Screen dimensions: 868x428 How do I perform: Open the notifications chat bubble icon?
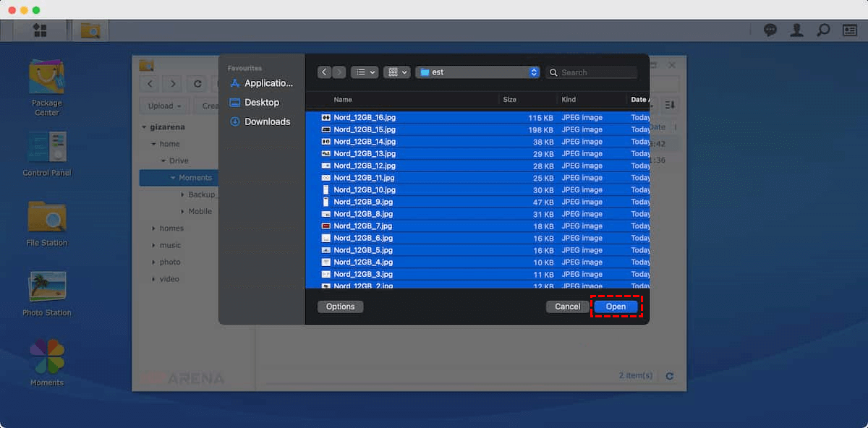[770, 30]
